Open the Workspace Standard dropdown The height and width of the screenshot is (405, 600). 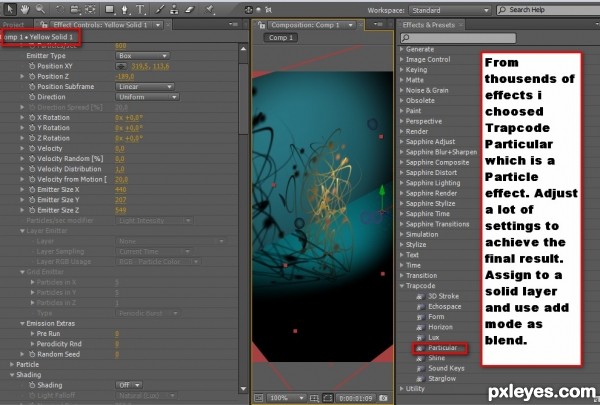(x=450, y=10)
